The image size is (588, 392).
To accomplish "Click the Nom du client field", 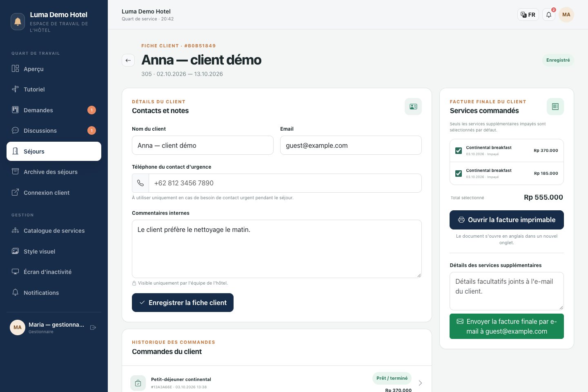I will 203,145.
